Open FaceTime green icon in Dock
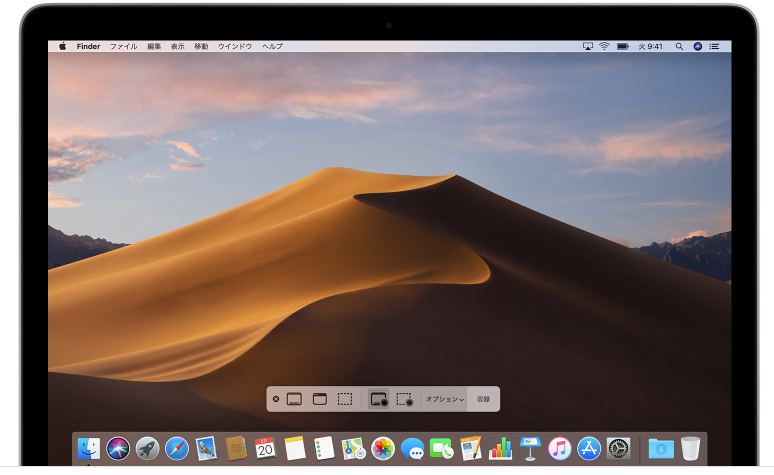The image size is (774, 475). [442, 448]
